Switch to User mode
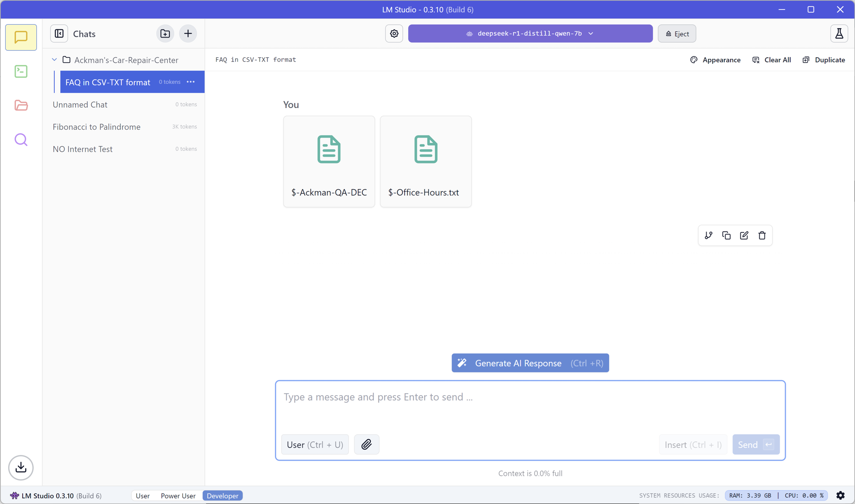This screenshot has height=504, width=855. 143,495
